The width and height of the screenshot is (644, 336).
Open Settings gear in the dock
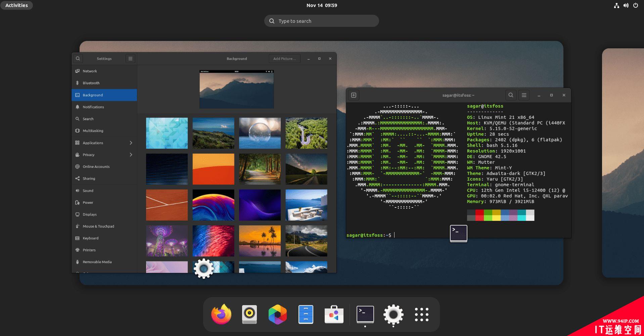pyautogui.click(x=393, y=315)
